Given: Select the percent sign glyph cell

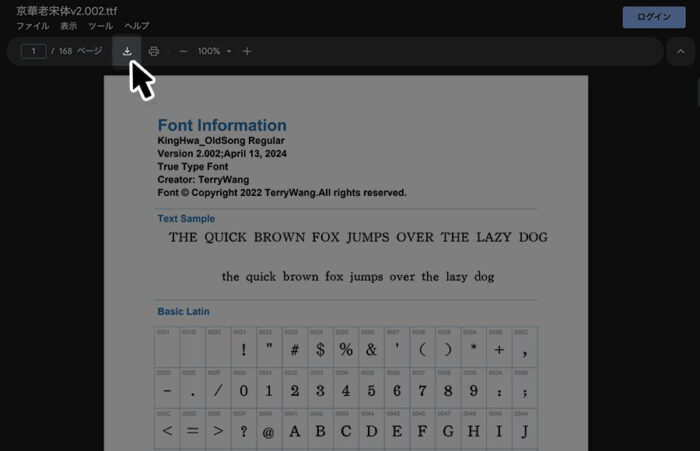Looking at the screenshot, I should [x=346, y=349].
